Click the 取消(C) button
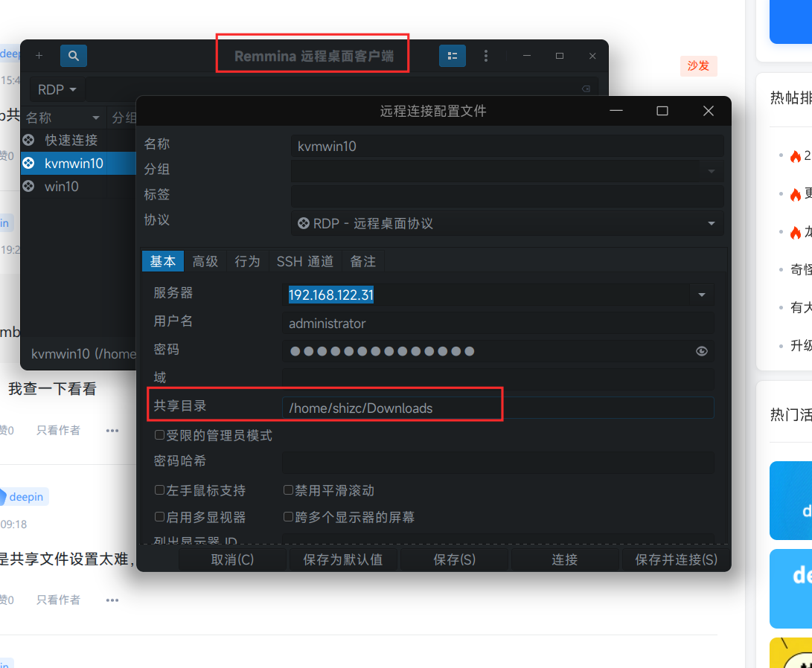 (232, 559)
